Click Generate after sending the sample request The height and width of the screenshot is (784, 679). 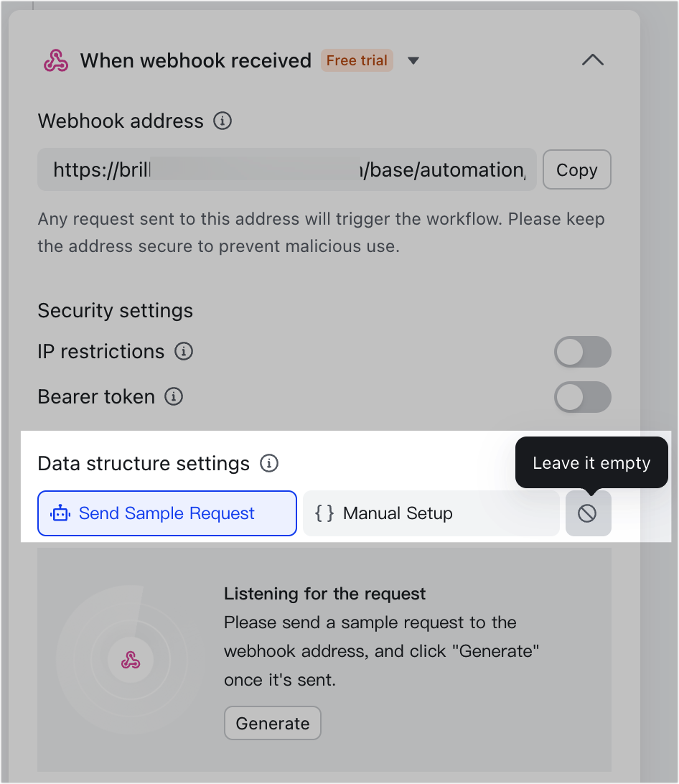[273, 723]
